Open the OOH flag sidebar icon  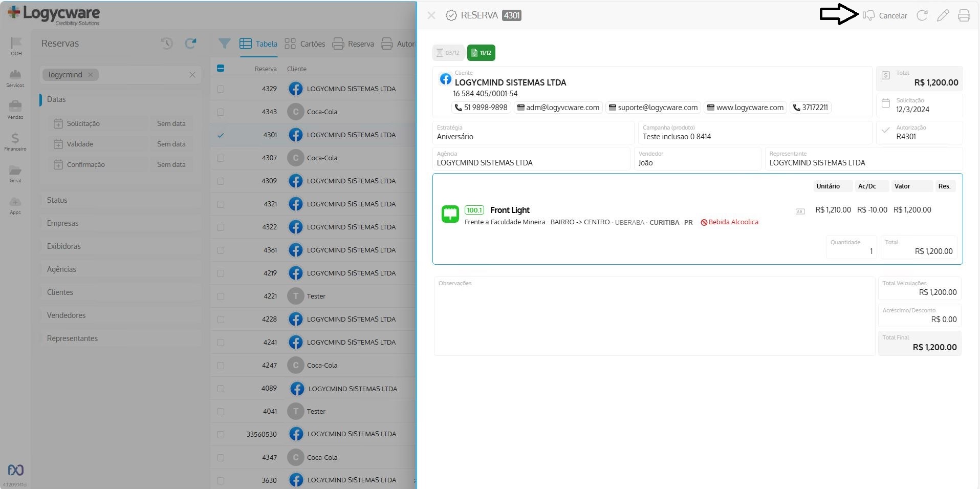(x=16, y=43)
